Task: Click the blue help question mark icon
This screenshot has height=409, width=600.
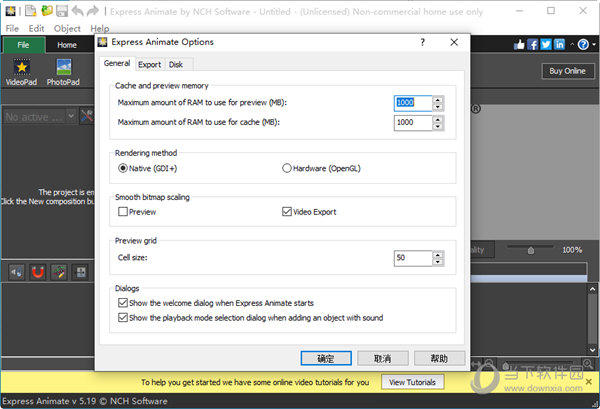Action: point(583,45)
